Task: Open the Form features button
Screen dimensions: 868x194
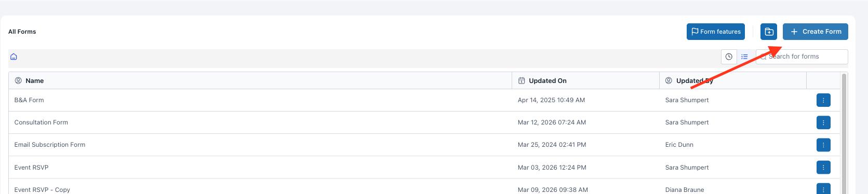Action: pos(716,32)
